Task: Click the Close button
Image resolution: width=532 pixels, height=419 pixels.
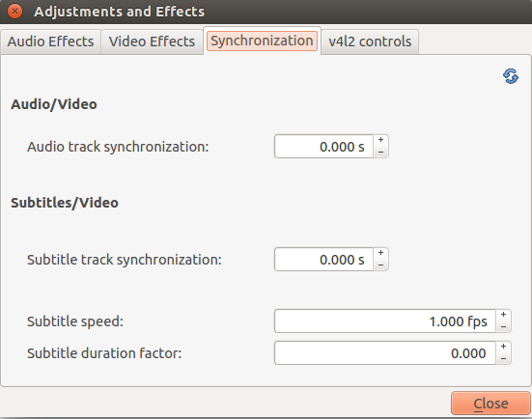Action: [x=490, y=404]
